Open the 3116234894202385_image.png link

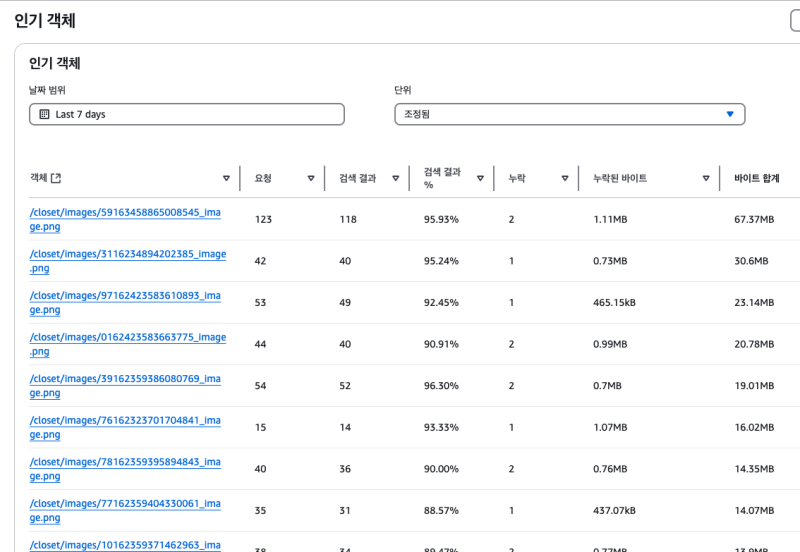point(127,254)
